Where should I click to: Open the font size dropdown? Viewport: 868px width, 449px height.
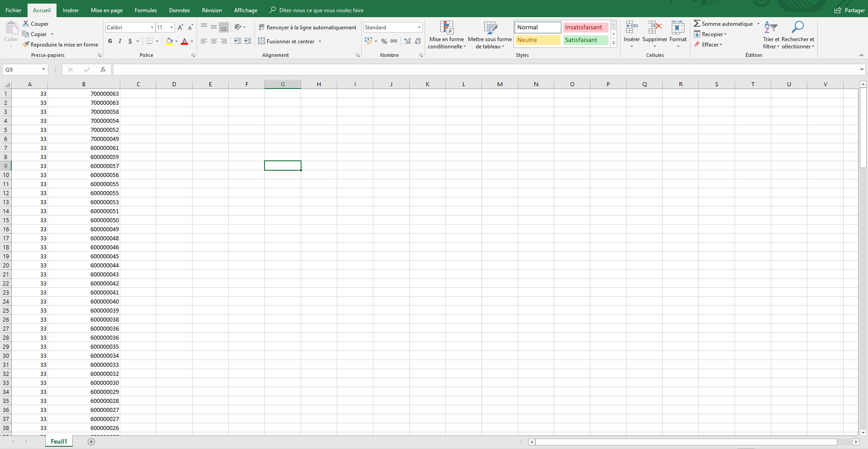[x=171, y=28]
